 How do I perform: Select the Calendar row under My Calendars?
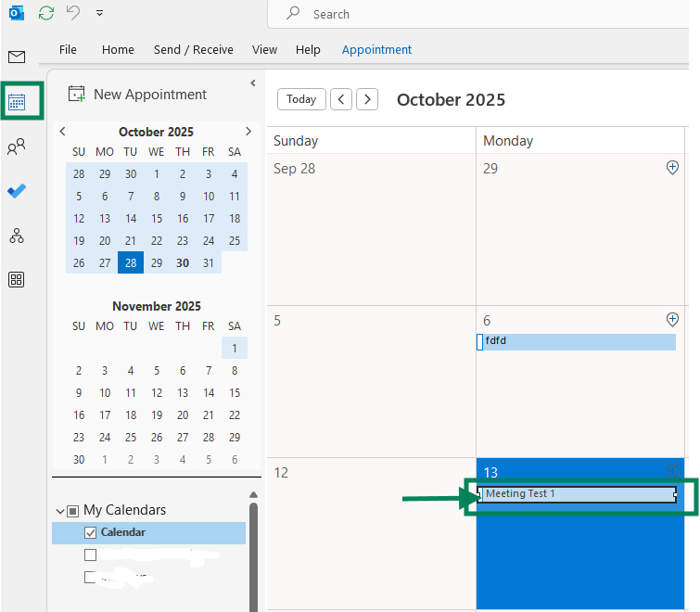(x=148, y=532)
